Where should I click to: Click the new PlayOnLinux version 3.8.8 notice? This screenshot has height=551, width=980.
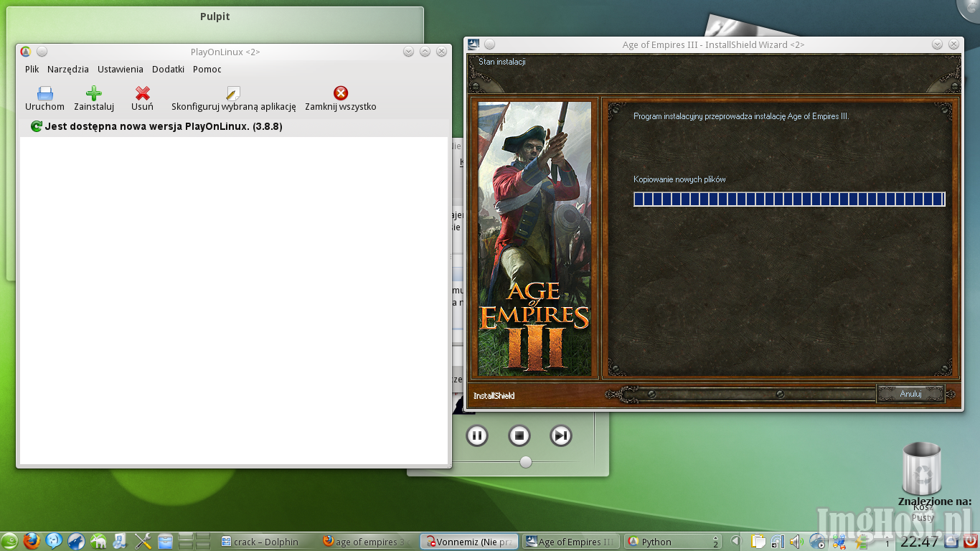pos(164,126)
